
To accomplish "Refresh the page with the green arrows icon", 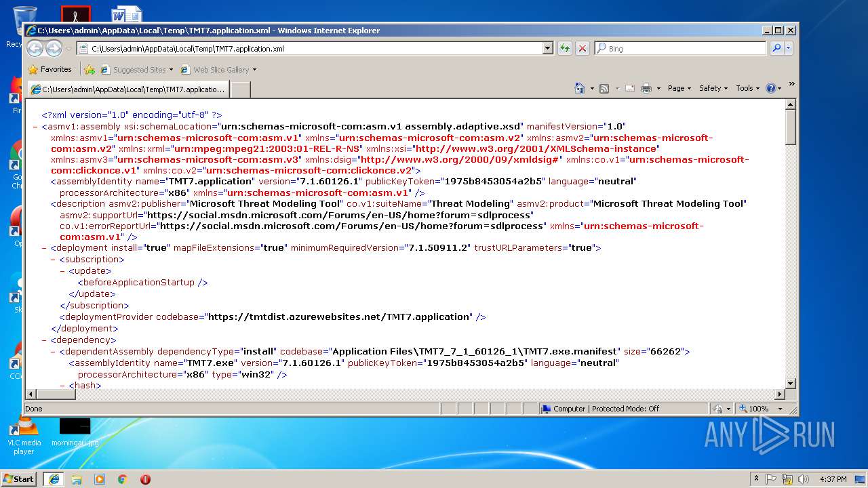I will 564,49.
